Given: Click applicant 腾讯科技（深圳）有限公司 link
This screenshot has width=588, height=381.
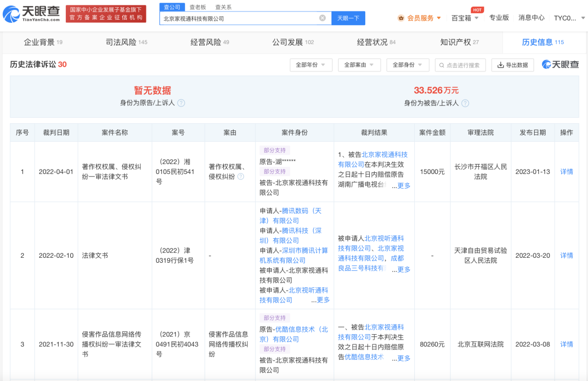Looking at the screenshot, I should pyautogui.click(x=291, y=235).
